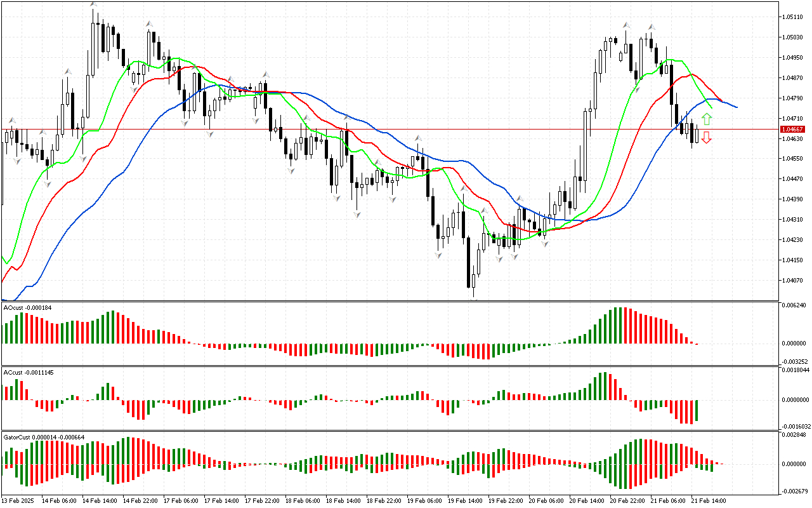Click the 1.04150 price level
812x508 pixels.
click(x=794, y=260)
